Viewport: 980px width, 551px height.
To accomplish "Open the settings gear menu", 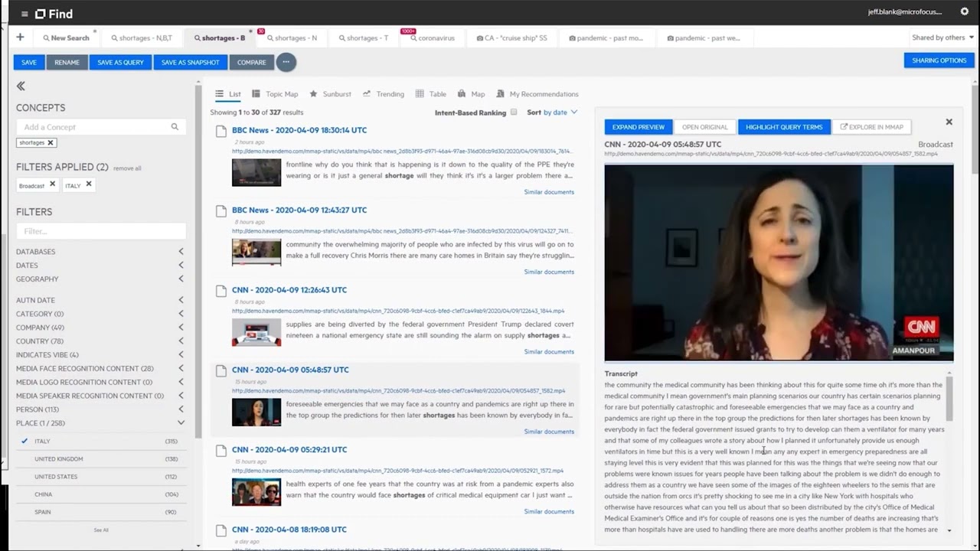I will click(x=965, y=11).
